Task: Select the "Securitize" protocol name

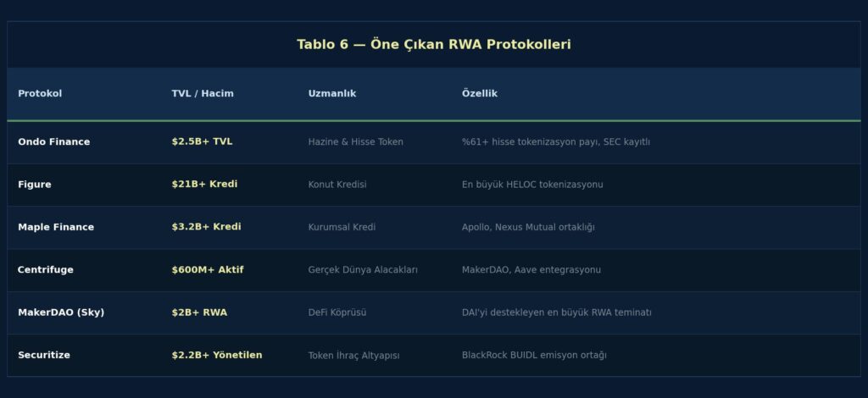Action: pos(44,356)
